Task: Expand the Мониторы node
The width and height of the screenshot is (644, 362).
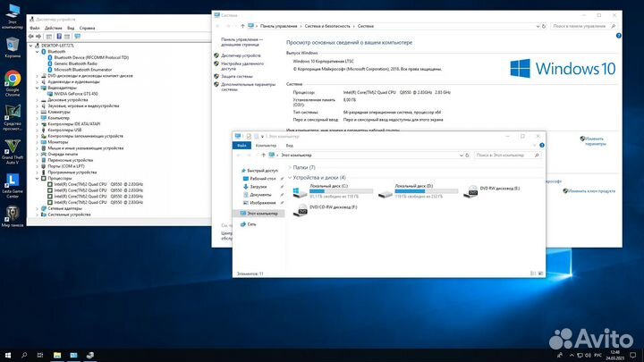Action: tap(37, 142)
